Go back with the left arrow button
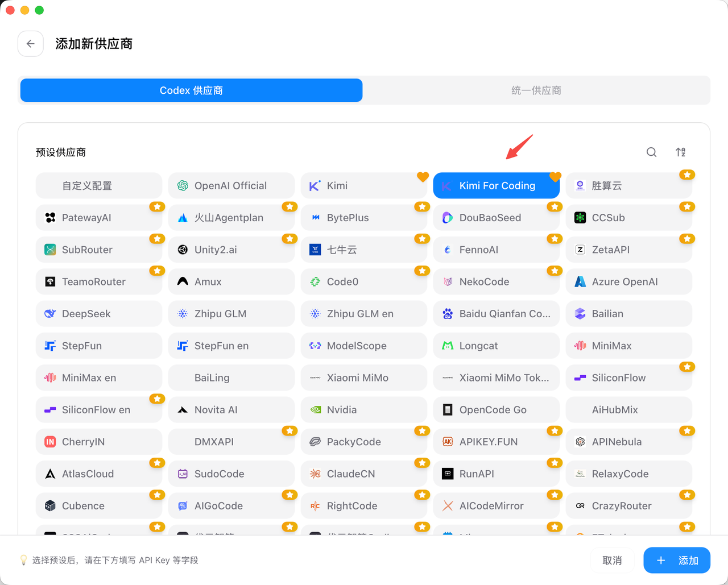The width and height of the screenshot is (728, 585). tap(31, 44)
